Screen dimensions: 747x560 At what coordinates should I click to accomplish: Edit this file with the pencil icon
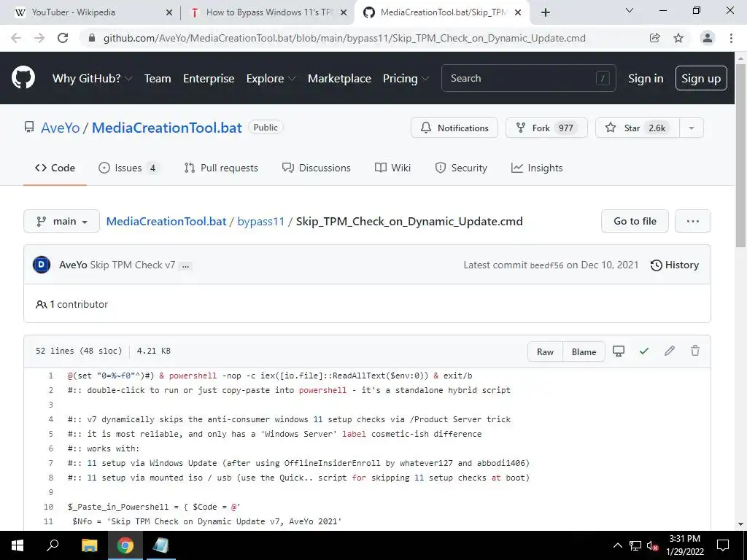click(670, 351)
